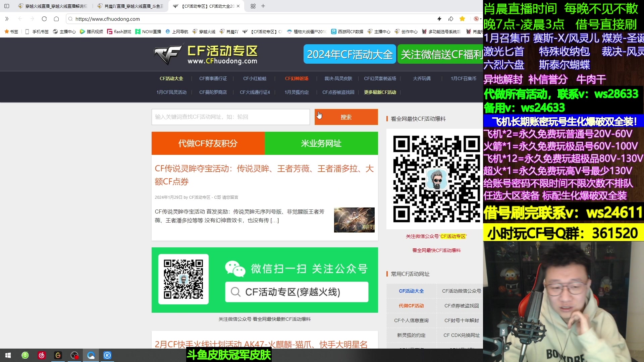Image resolution: width=644 pixels, height=362 pixels.
Task: Open the 西游网CP数据 bookmark
Action: 347,32
